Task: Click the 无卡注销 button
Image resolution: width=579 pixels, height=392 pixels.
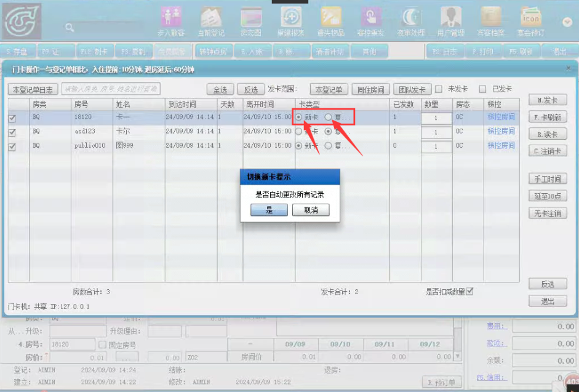Action: pos(548,213)
